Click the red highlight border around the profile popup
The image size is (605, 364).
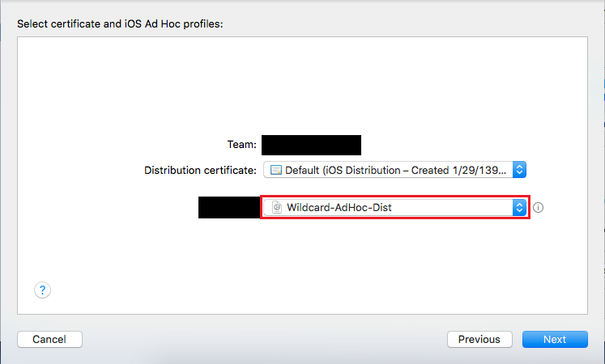tap(395, 196)
